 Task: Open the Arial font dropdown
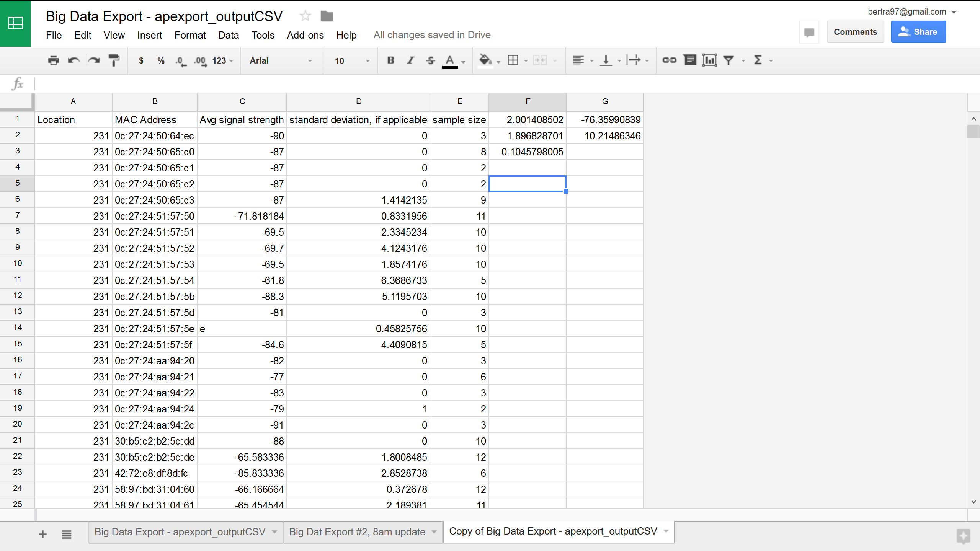pos(281,60)
